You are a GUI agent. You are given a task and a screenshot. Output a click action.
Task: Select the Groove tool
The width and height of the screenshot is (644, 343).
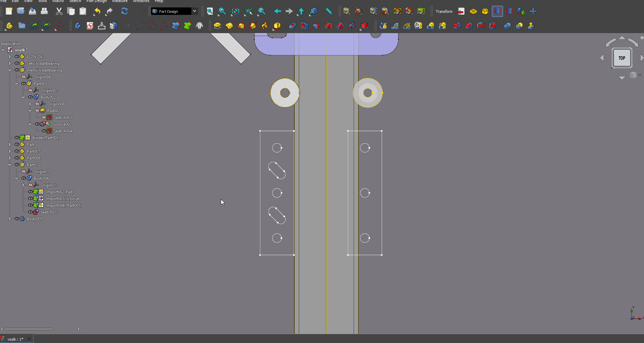click(316, 26)
